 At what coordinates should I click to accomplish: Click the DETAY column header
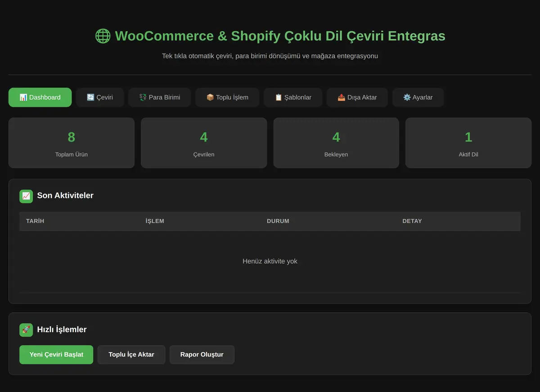pos(412,221)
